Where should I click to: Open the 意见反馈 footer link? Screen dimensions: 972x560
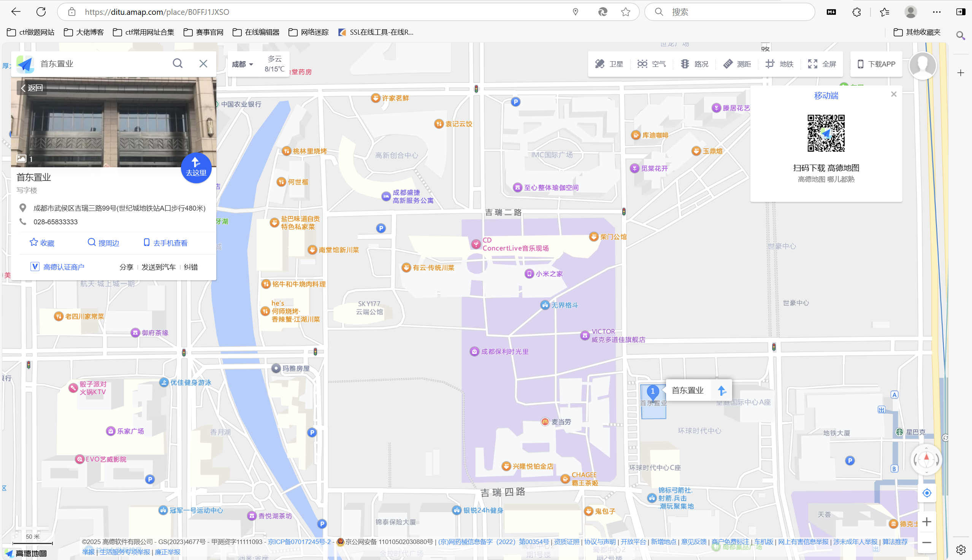(x=694, y=541)
